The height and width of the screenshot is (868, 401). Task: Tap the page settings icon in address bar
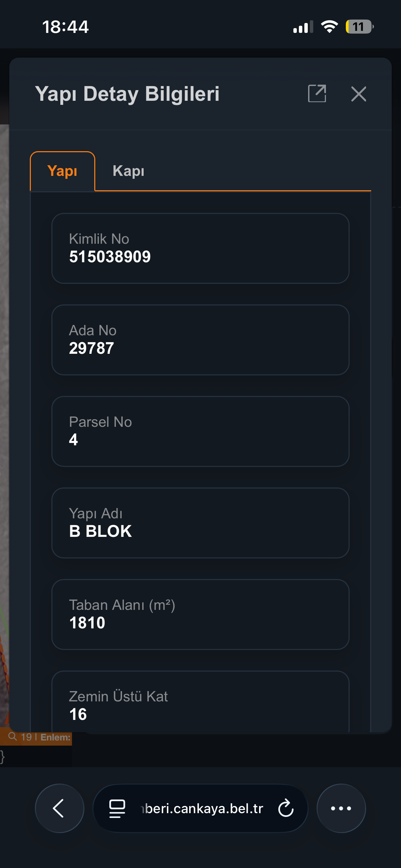coord(117,808)
